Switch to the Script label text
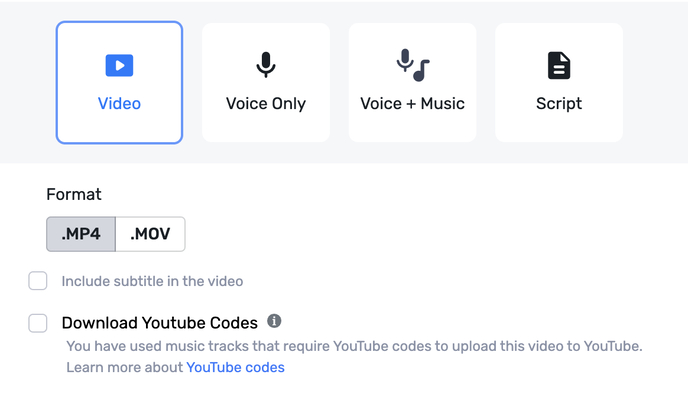The width and height of the screenshot is (688, 414). (x=559, y=103)
